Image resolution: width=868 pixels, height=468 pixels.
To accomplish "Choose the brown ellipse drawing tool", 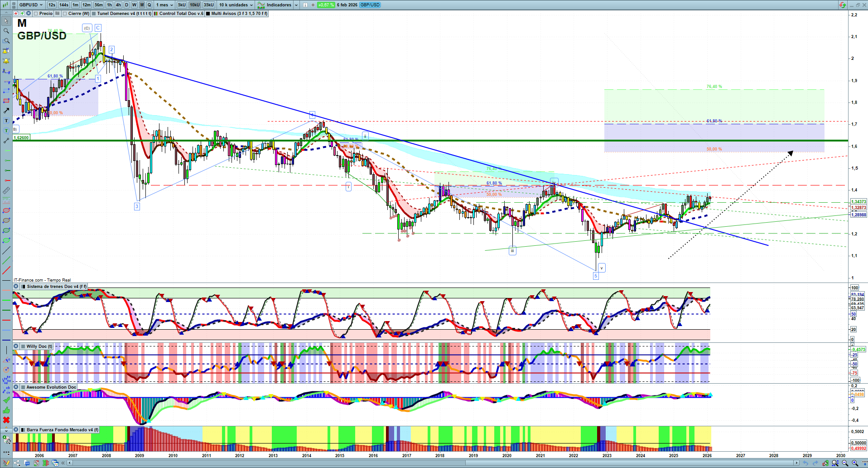I will point(6,220).
